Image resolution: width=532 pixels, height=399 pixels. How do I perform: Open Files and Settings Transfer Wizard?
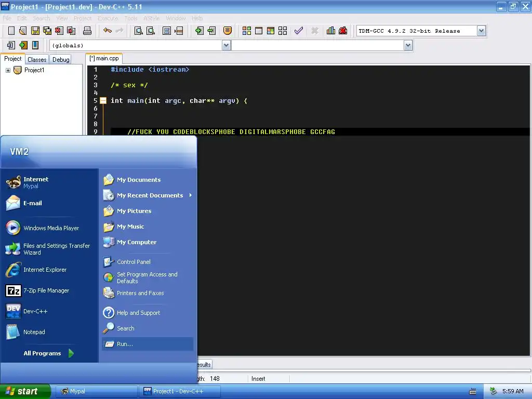[x=49, y=249]
